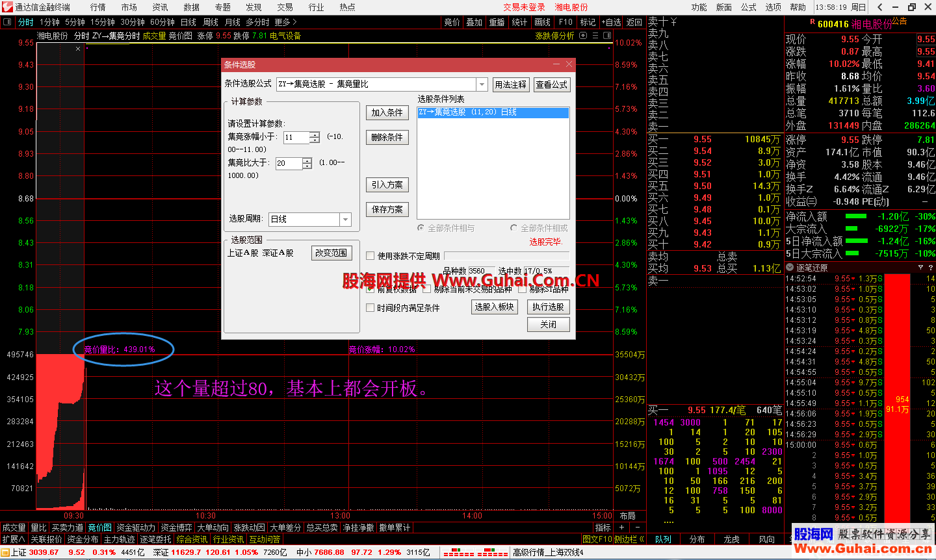Click the 加入条件 button
The image size is (936, 560).
pyautogui.click(x=387, y=112)
